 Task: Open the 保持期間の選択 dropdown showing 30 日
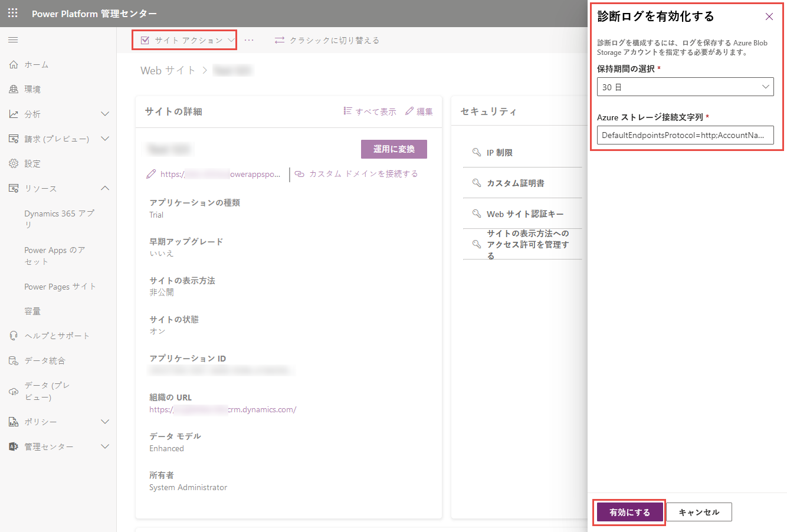coord(685,87)
